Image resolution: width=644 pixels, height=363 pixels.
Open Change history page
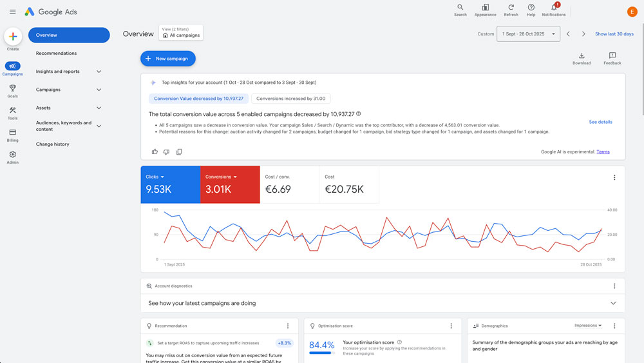pos(53,144)
